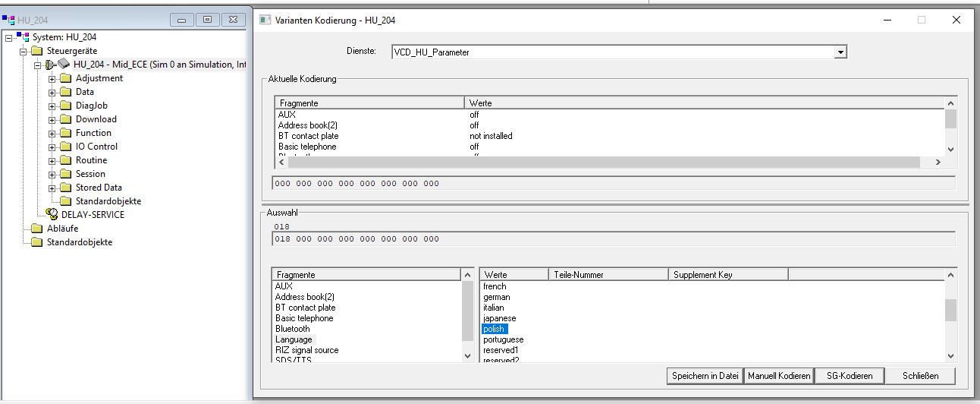
Task: Select AUX in the Auswahl Fragmente list
Action: click(283, 286)
